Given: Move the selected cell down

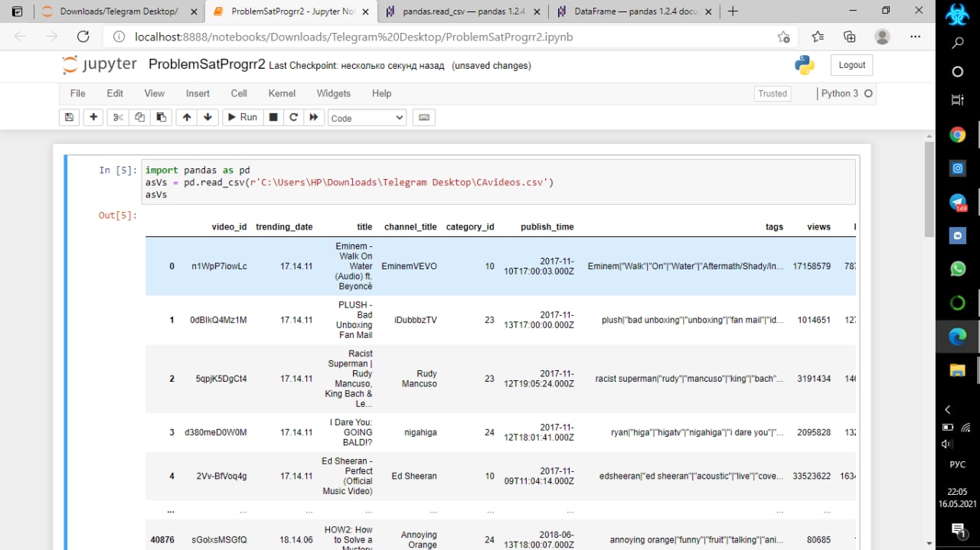Looking at the screenshot, I should click(207, 118).
